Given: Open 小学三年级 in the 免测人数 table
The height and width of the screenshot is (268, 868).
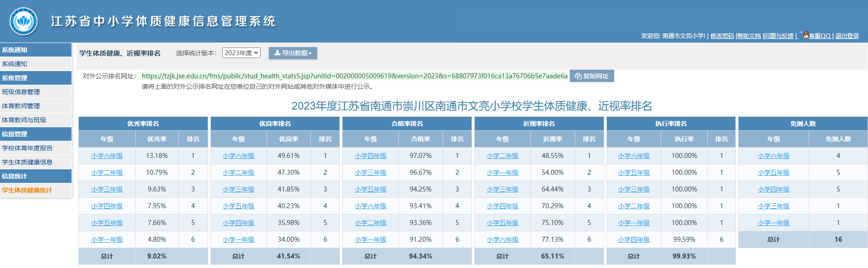Looking at the screenshot, I should (773, 206).
